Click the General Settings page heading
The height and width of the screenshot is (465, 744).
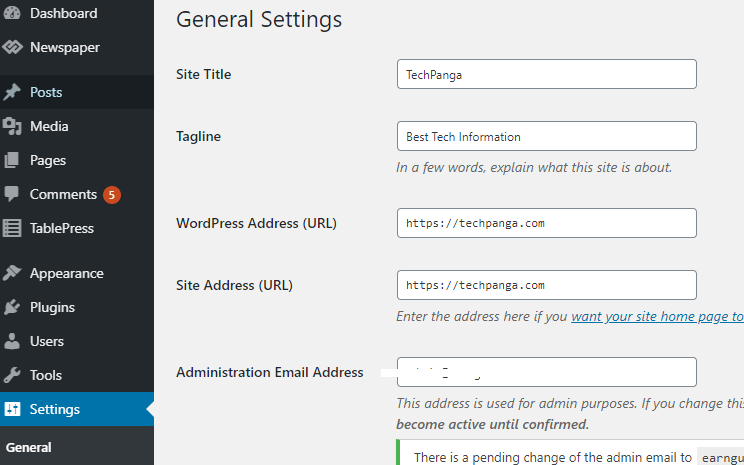(x=259, y=19)
